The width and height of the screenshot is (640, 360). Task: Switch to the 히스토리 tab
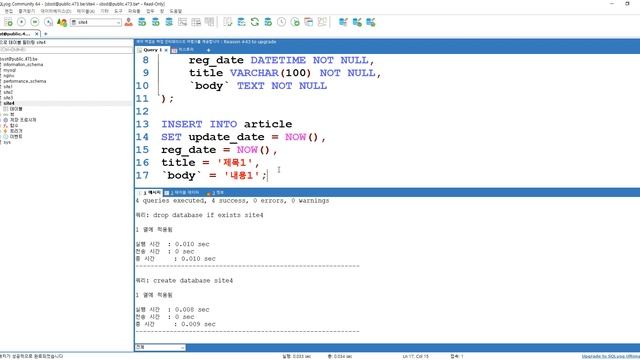[186, 50]
